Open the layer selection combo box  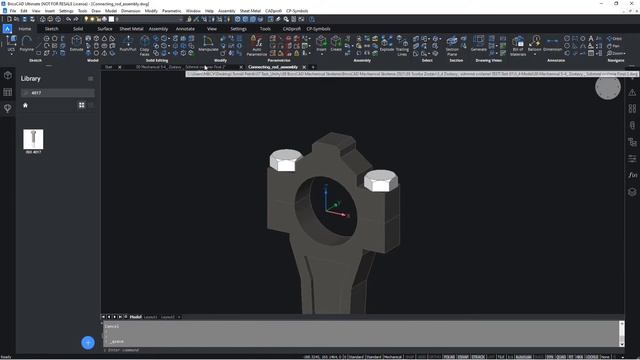(149, 19)
